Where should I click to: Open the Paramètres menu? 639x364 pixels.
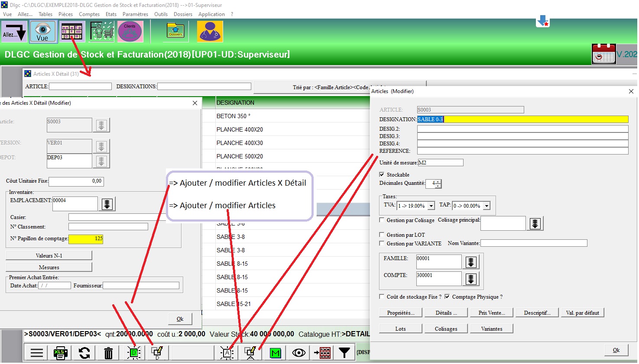[x=135, y=14]
